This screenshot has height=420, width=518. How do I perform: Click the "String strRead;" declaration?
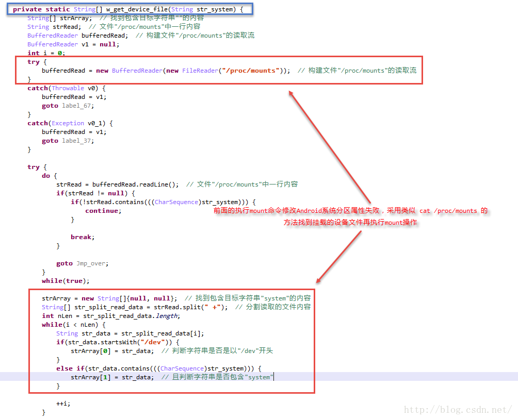(x=54, y=27)
